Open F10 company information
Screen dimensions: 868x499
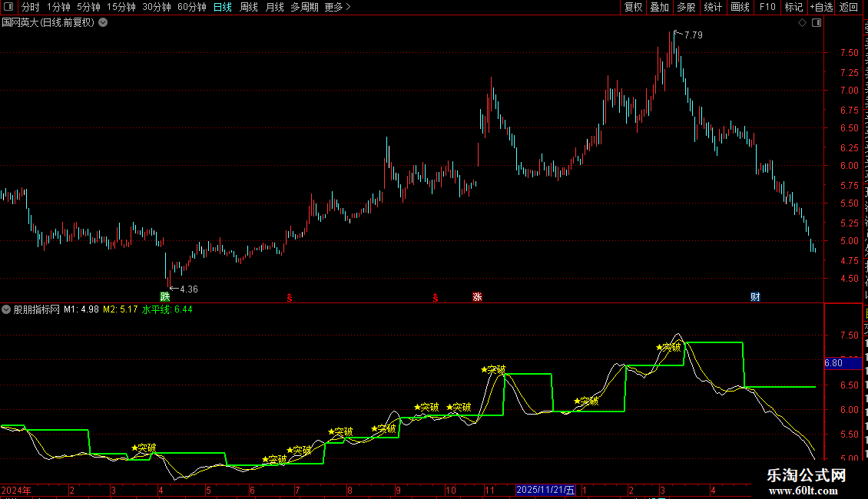(x=767, y=7)
